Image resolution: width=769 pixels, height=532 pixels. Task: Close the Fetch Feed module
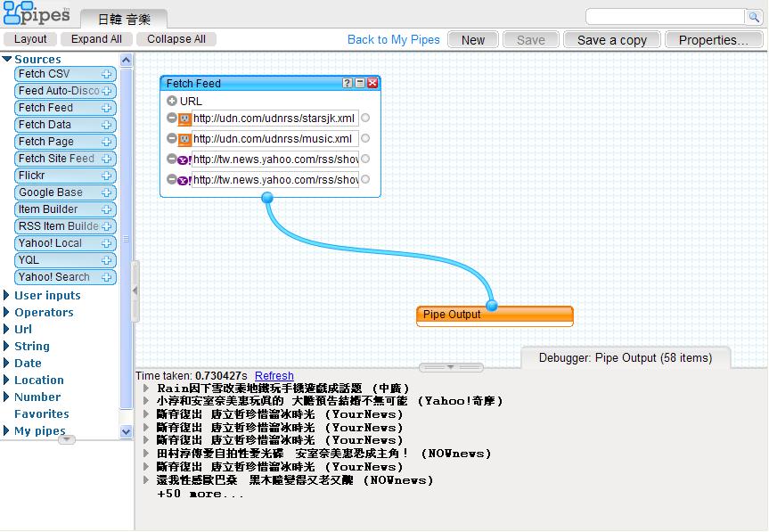pos(372,83)
